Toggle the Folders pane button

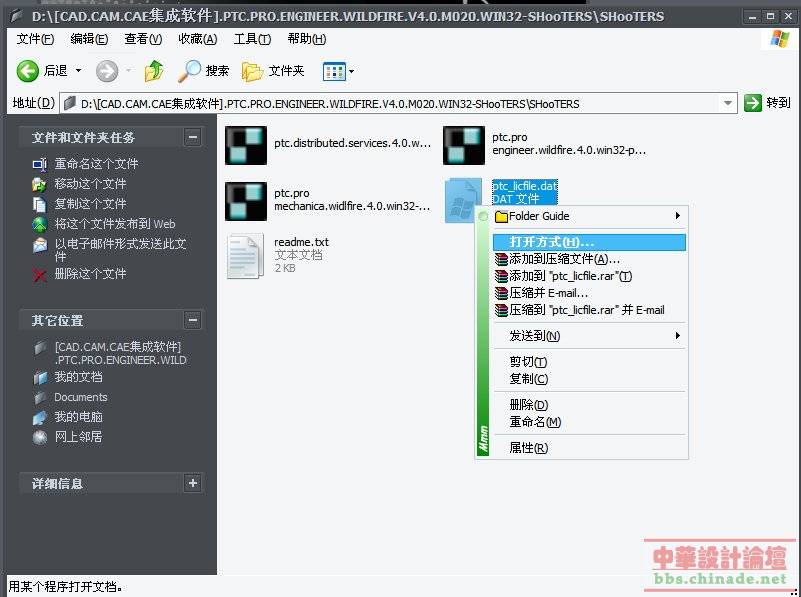(x=273, y=71)
